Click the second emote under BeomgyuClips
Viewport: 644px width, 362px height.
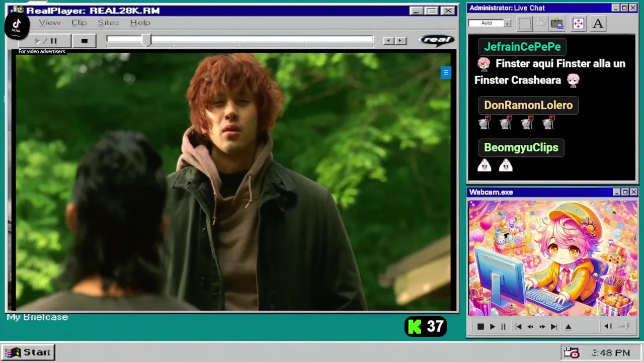click(506, 165)
